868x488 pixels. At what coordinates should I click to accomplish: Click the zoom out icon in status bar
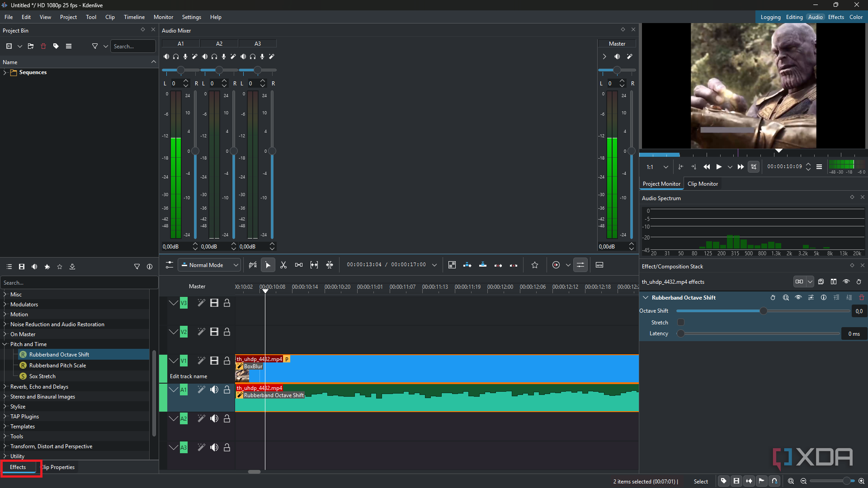(x=803, y=481)
